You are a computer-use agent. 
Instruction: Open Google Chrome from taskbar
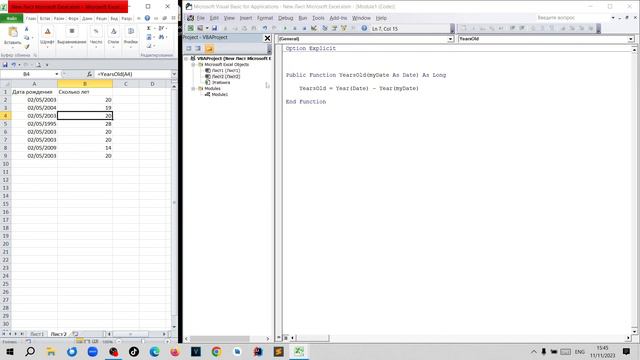tap(216, 351)
